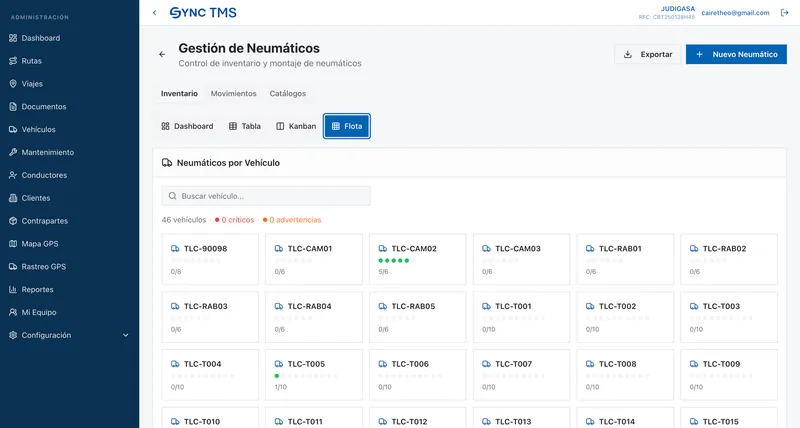Click the Vehículos truck icon in sidebar
This screenshot has width=800, height=428.
[13, 130]
